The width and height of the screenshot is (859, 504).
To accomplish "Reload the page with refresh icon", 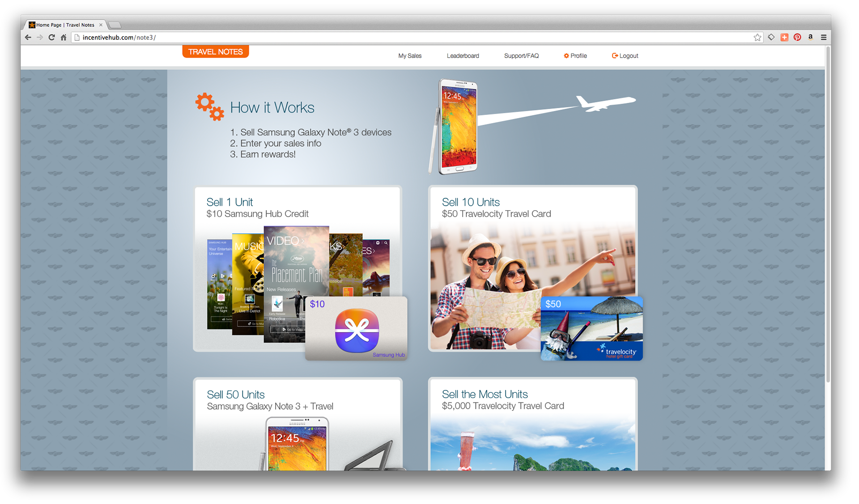I will click(51, 38).
